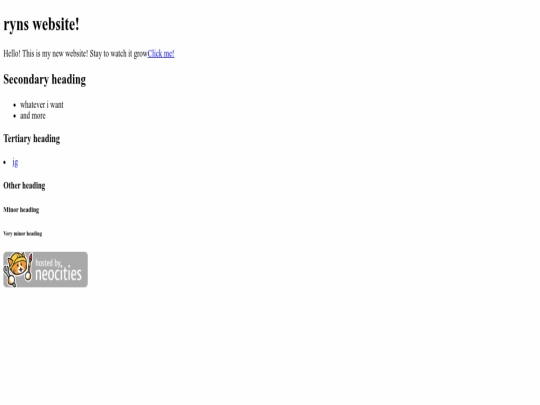Click the "Other heading" text
The height and width of the screenshot is (405, 540).
(x=24, y=186)
